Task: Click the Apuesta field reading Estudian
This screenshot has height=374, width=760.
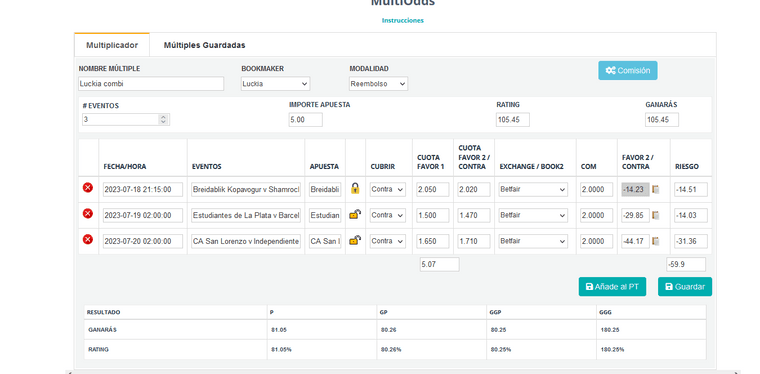Action: click(325, 215)
